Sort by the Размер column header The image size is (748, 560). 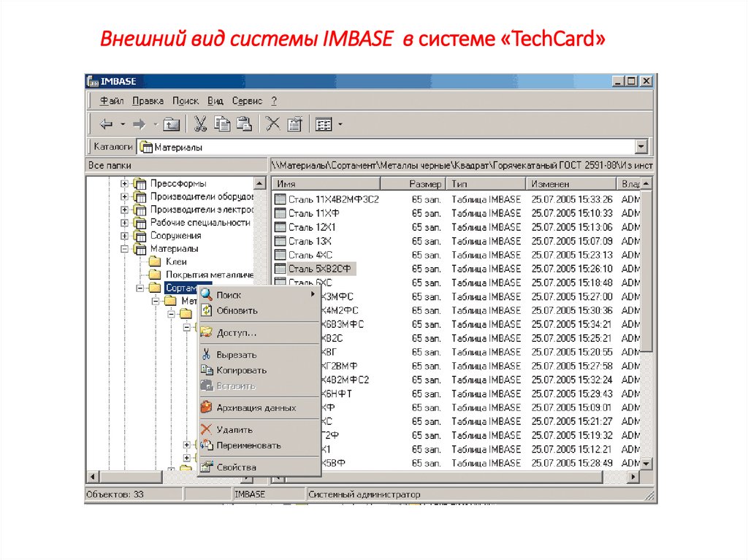(x=413, y=184)
